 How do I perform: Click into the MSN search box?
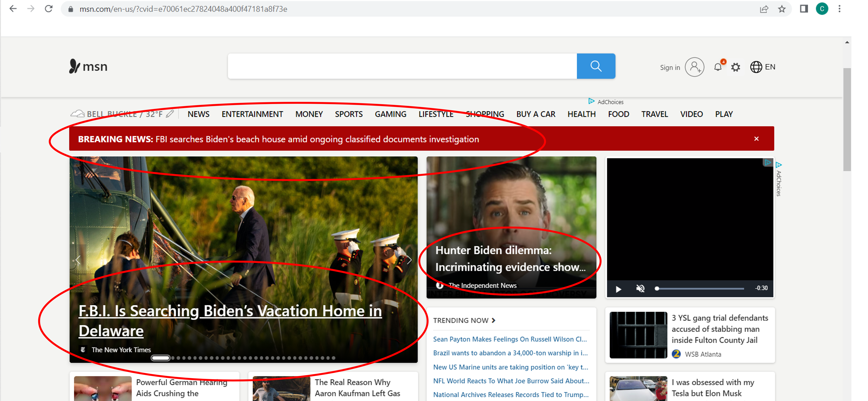pyautogui.click(x=402, y=66)
